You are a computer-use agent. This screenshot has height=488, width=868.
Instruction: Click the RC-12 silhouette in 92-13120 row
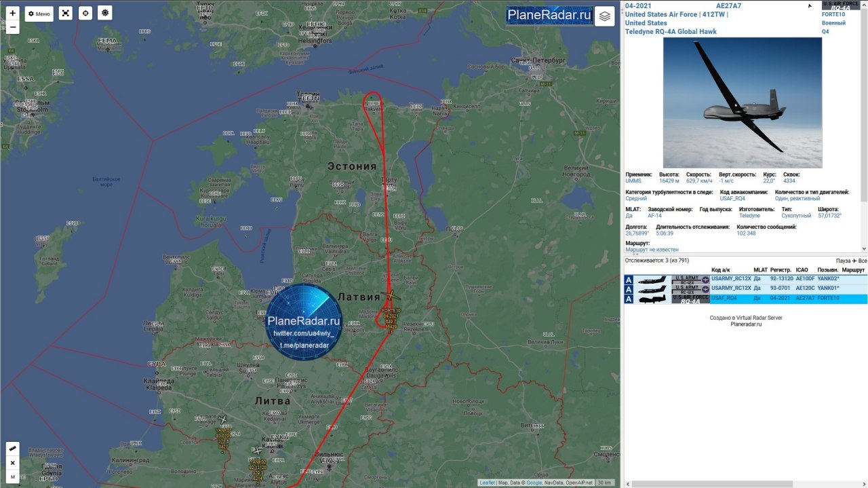(x=652, y=280)
